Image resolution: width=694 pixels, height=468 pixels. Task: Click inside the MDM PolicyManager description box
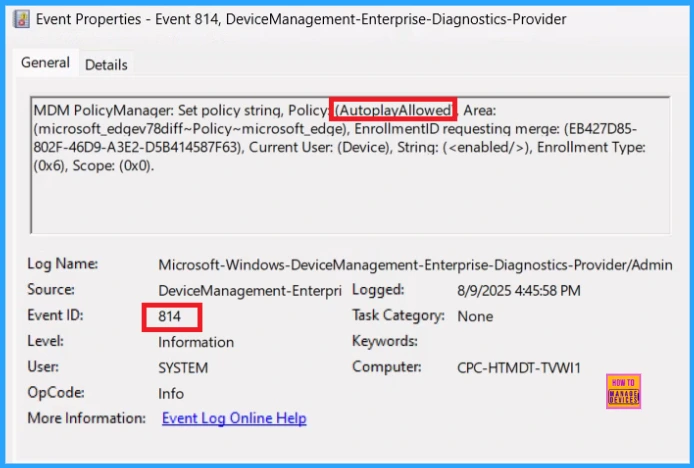point(350,165)
